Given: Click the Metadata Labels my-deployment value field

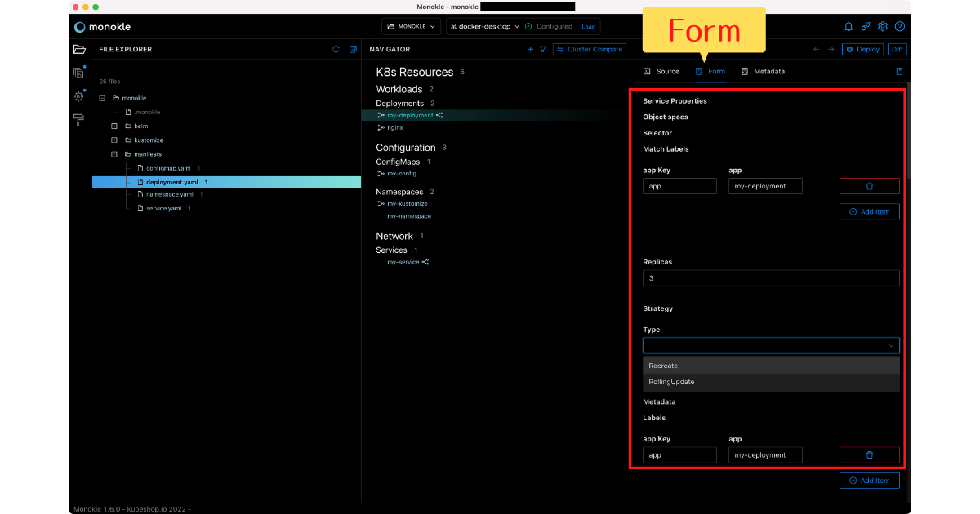Looking at the screenshot, I should point(765,455).
